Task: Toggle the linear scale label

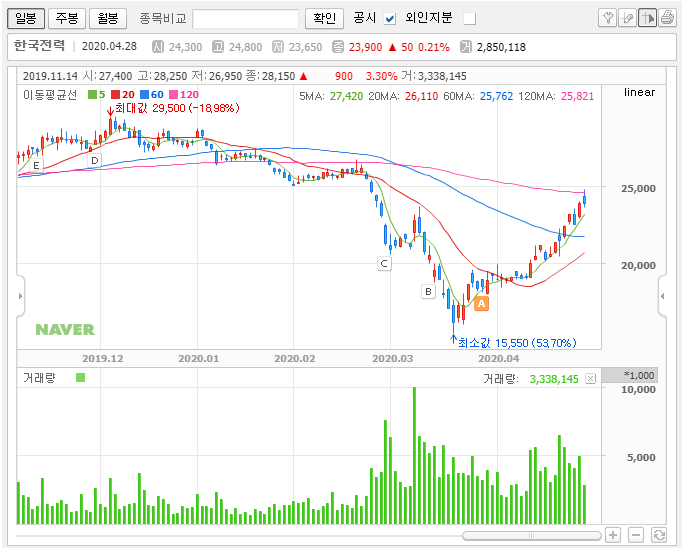Action: pyautogui.click(x=639, y=92)
